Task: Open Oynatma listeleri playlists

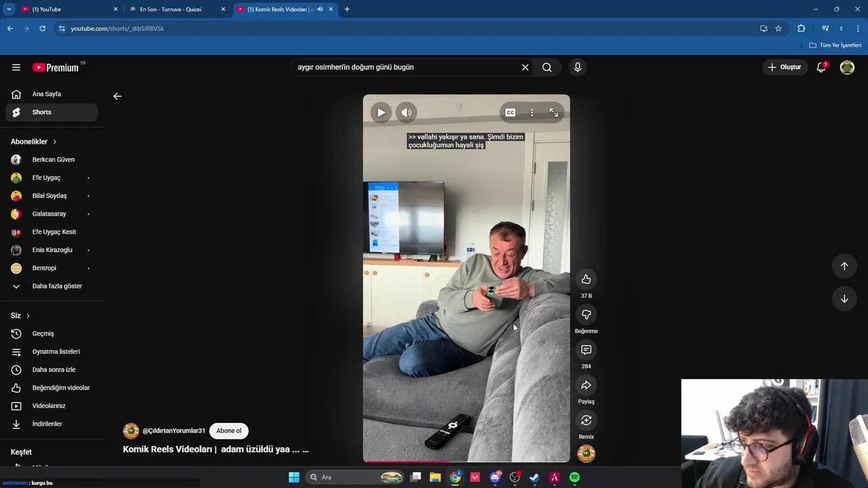Action: [x=52, y=352]
